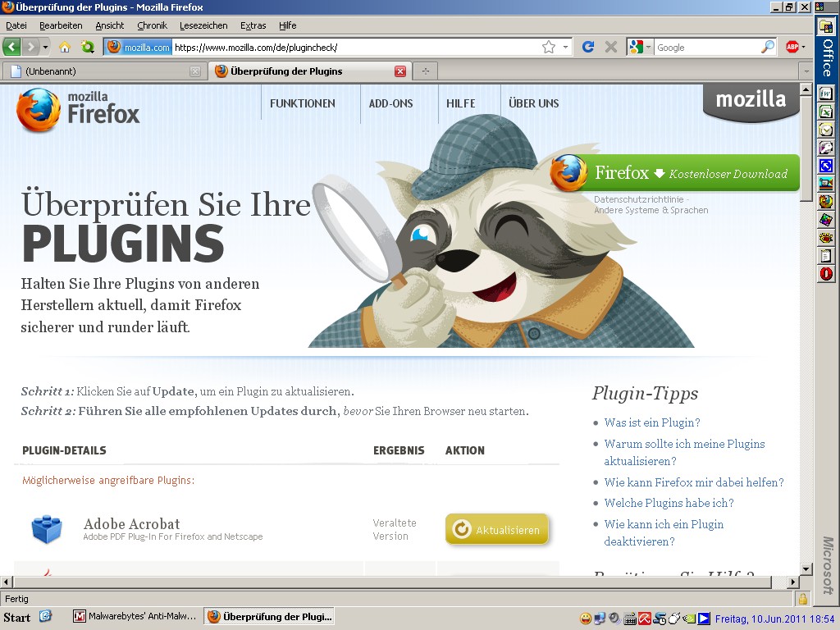The image size is (840, 630).
Task: Click the search magnifier icon
Action: pos(768,47)
